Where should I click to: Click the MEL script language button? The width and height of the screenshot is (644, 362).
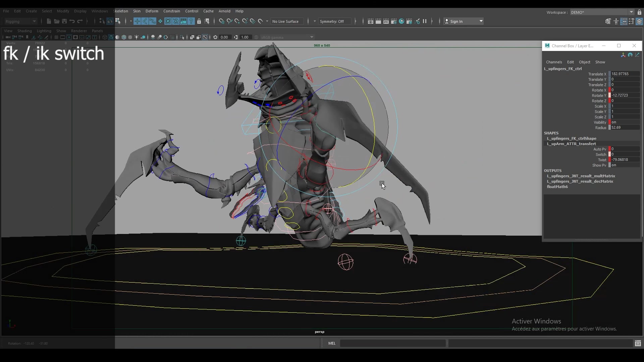pos(332,343)
